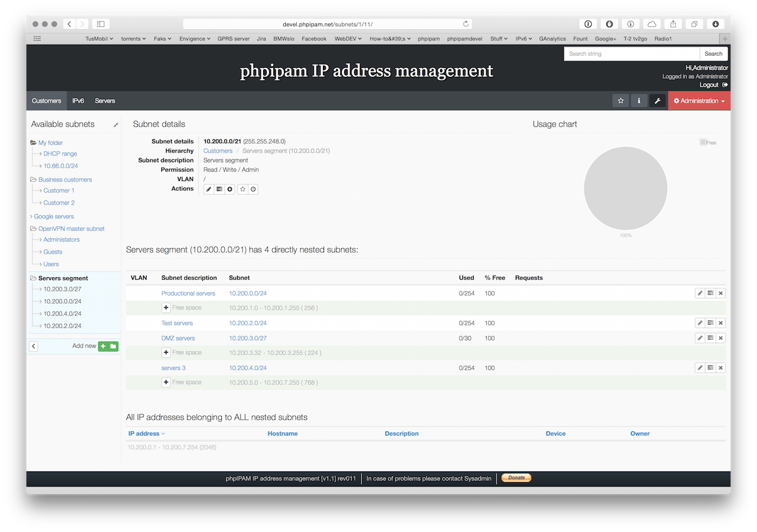
Task: Open the DHCP range item in the sidebar
Action: coord(60,154)
